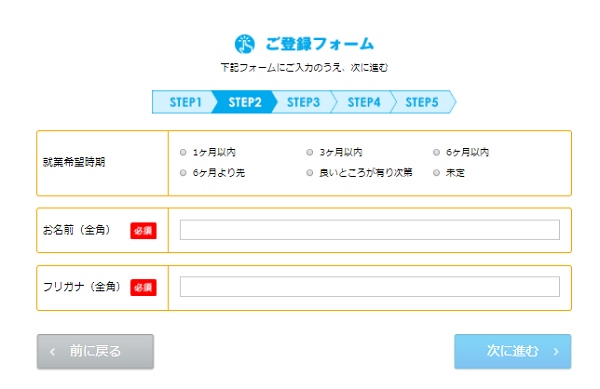Image resolution: width=600 pixels, height=389 pixels.
Task: Proceed with the 次に進む button
Action: pyautogui.click(x=512, y=352)
